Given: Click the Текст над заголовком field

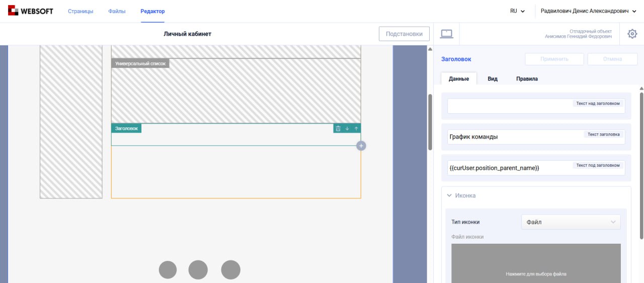Looking at the screenshot, I should tap(508, 106).
